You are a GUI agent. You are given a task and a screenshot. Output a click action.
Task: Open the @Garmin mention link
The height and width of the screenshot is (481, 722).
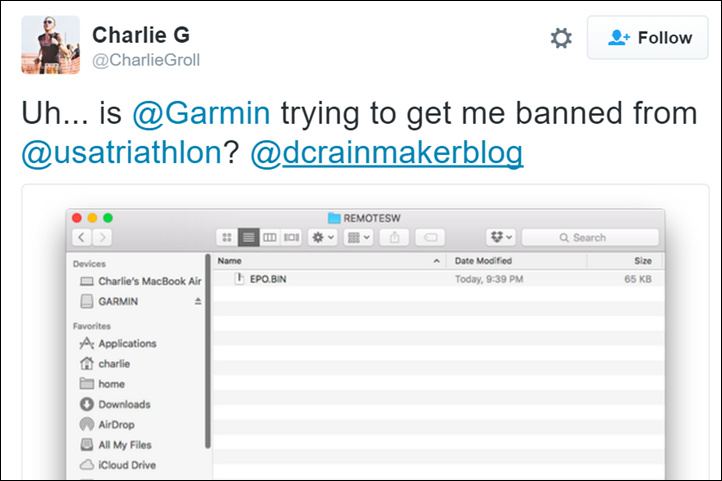[201, 113]
